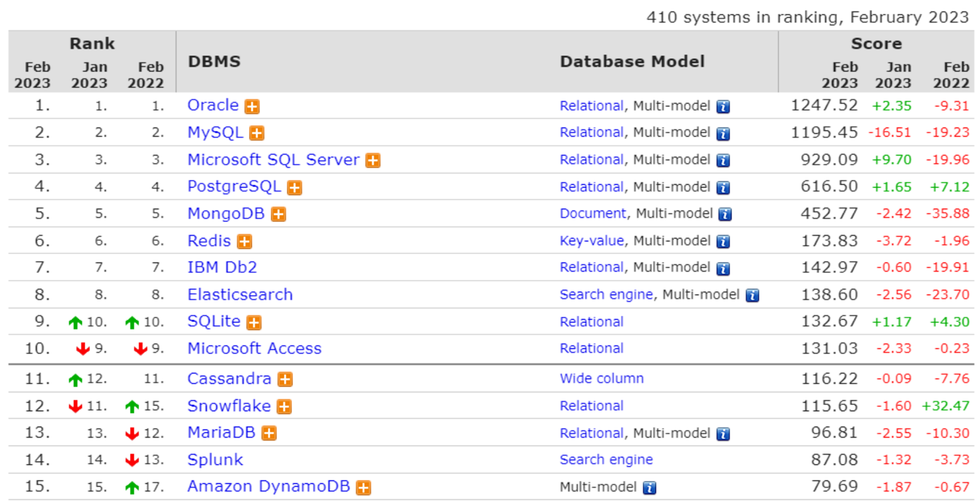Click the Search engine link in Splunk row
The width and height of the screenshot is (980, 501).
pos(606,460)
